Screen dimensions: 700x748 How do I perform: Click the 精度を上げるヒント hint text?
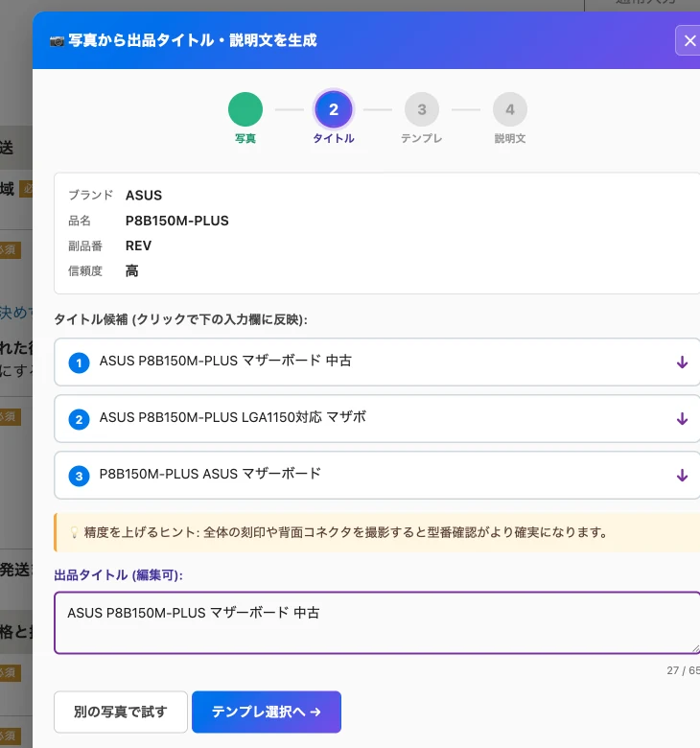pyautogui.click(x=345, y=532)
